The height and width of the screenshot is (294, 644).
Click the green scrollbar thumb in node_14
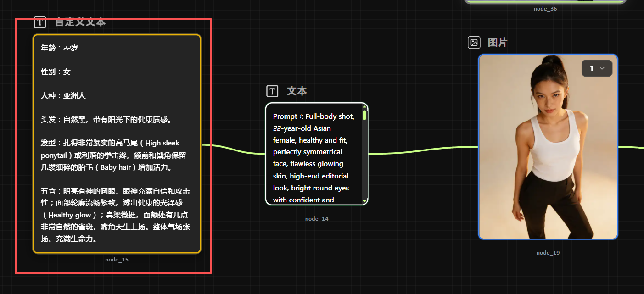point(364,115)
